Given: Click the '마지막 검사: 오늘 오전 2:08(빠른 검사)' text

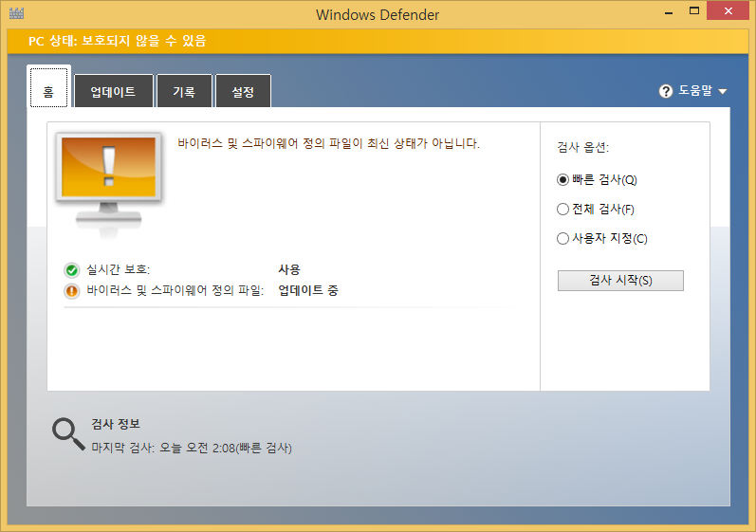Looking at the screenshot, I should (x=192, y=449).
